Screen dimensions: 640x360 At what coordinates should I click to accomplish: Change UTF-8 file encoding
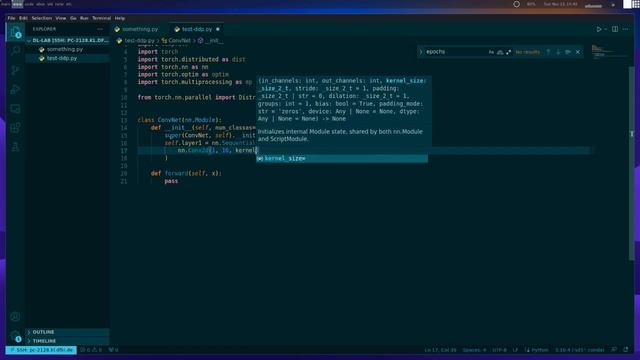click(499, 350)
